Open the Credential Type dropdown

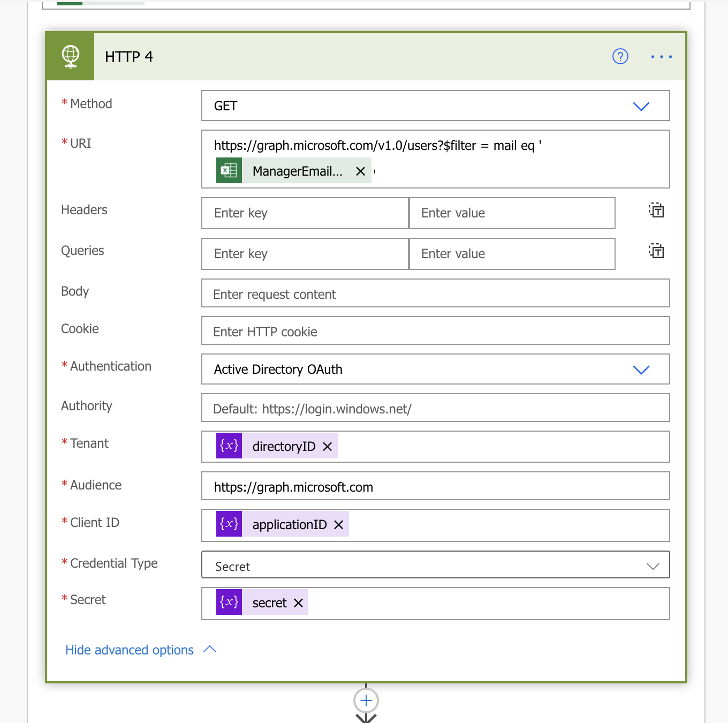click(653, 566)
